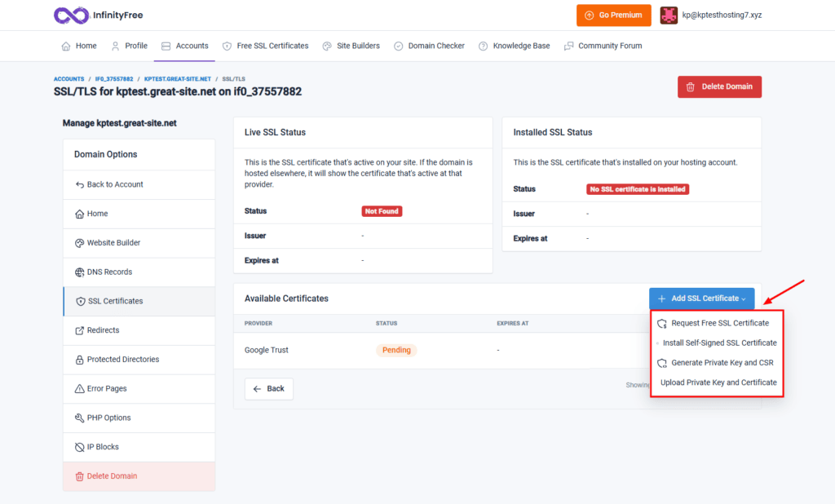
Task: Click the Go Premium button
Action: 613,15
